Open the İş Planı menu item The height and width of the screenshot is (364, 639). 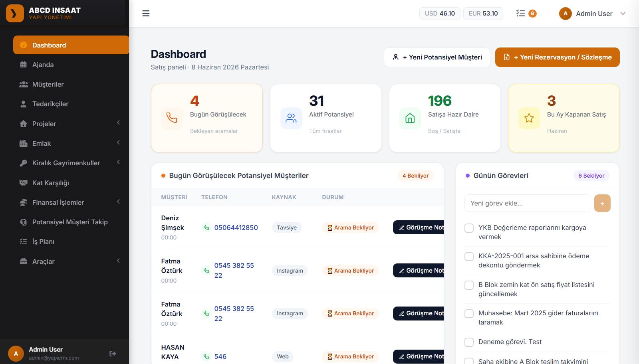click(x=71, y=241)
